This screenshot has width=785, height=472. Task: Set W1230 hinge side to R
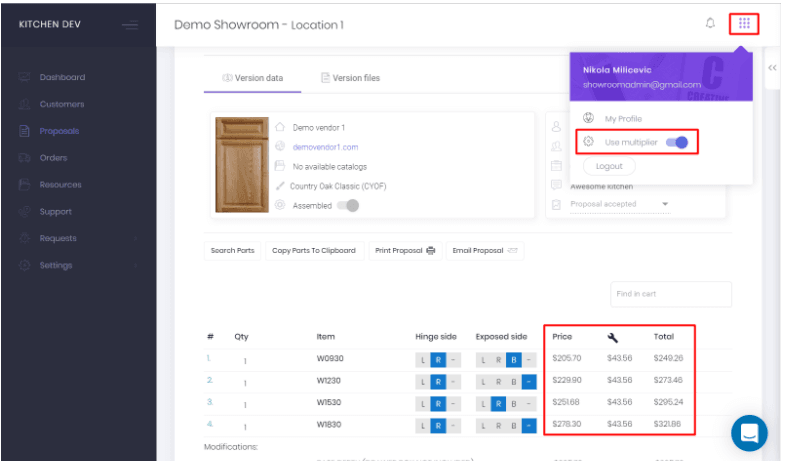click(438, 382)
